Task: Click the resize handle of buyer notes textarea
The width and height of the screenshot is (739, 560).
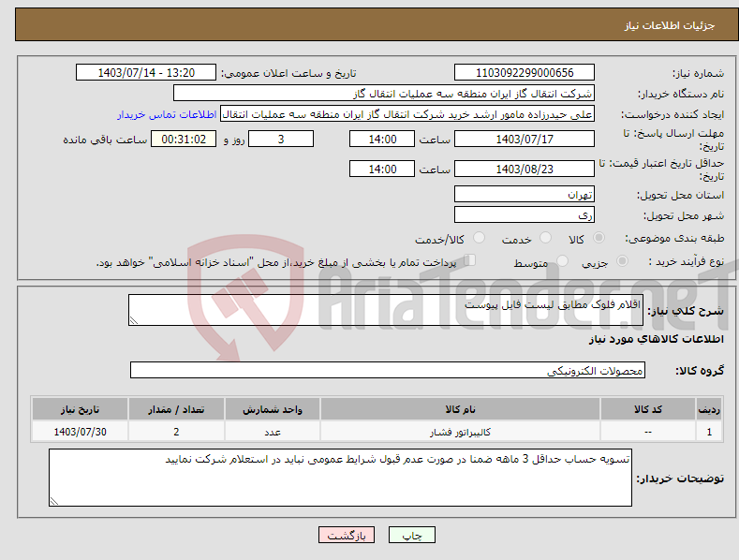Action: [53, 502]
